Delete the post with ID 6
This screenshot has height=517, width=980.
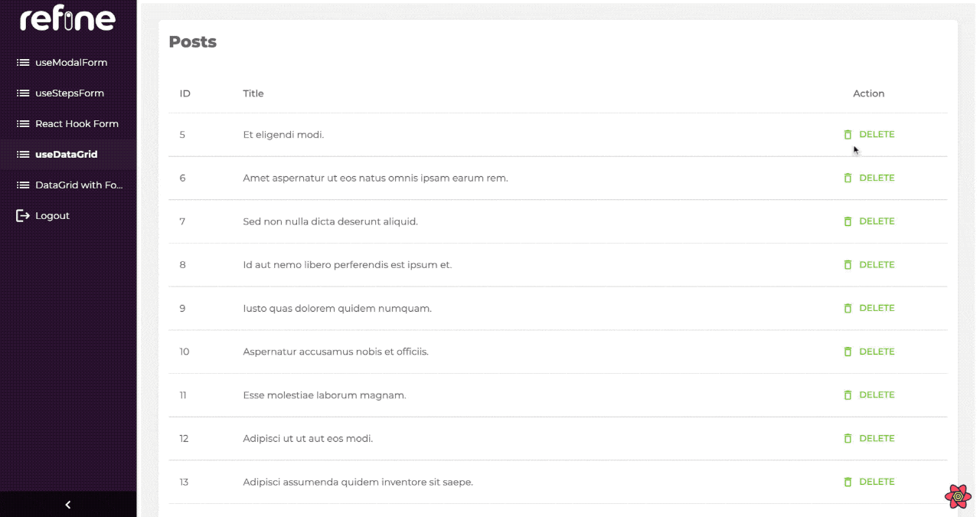(x=869, y=178)
